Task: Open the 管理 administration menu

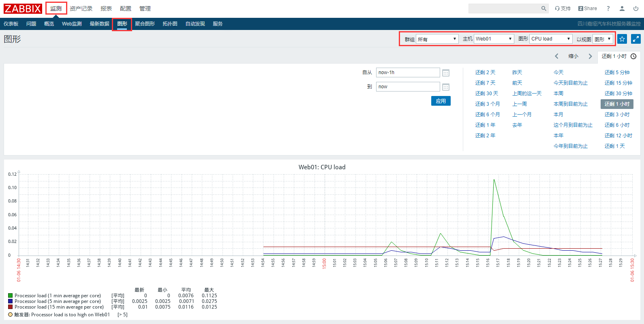Action: [145, 9]
